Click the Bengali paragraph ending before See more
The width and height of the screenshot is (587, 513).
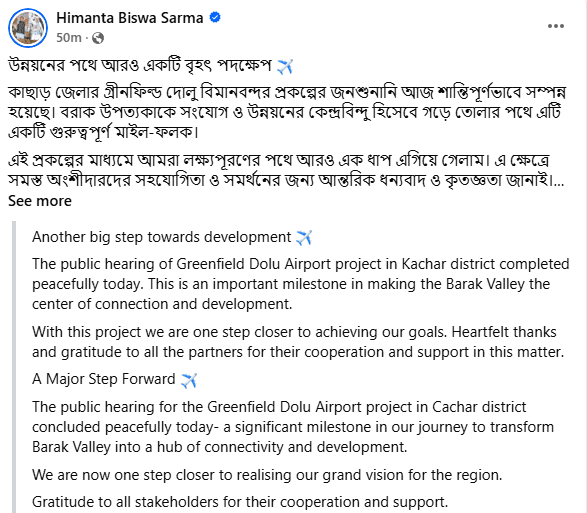coord(286,170)
